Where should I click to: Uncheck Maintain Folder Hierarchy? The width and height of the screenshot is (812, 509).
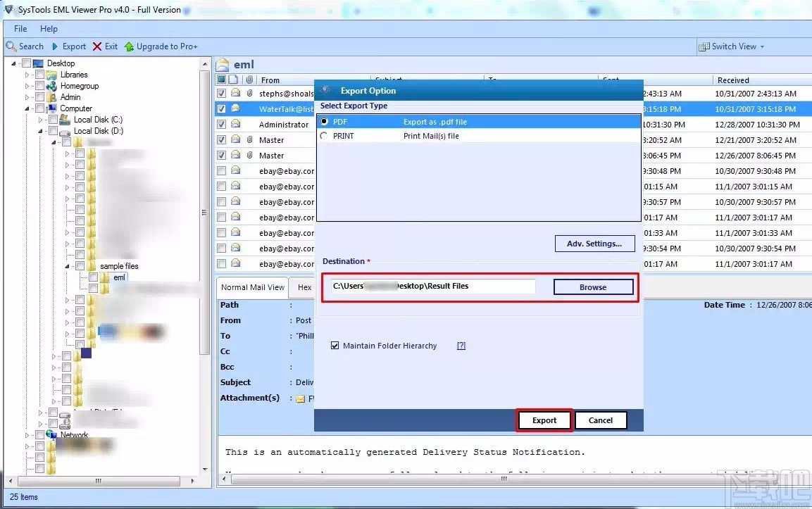point(335,345)
